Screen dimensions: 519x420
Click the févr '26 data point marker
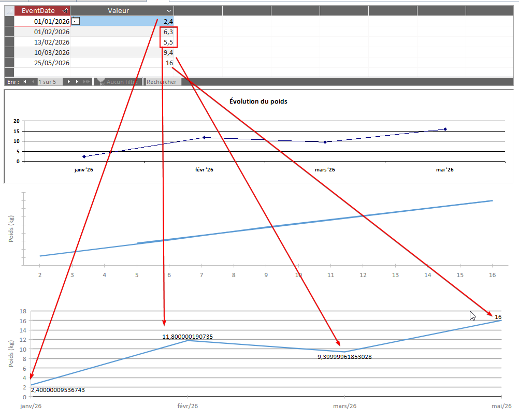204,137
